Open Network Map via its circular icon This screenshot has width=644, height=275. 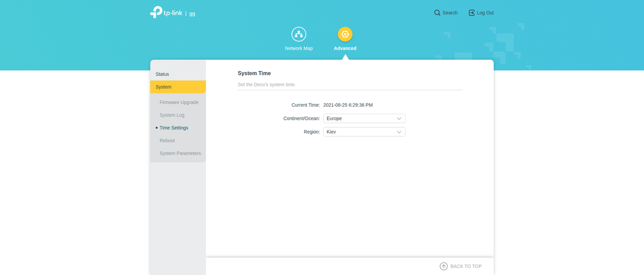click(x=299, y=34)
